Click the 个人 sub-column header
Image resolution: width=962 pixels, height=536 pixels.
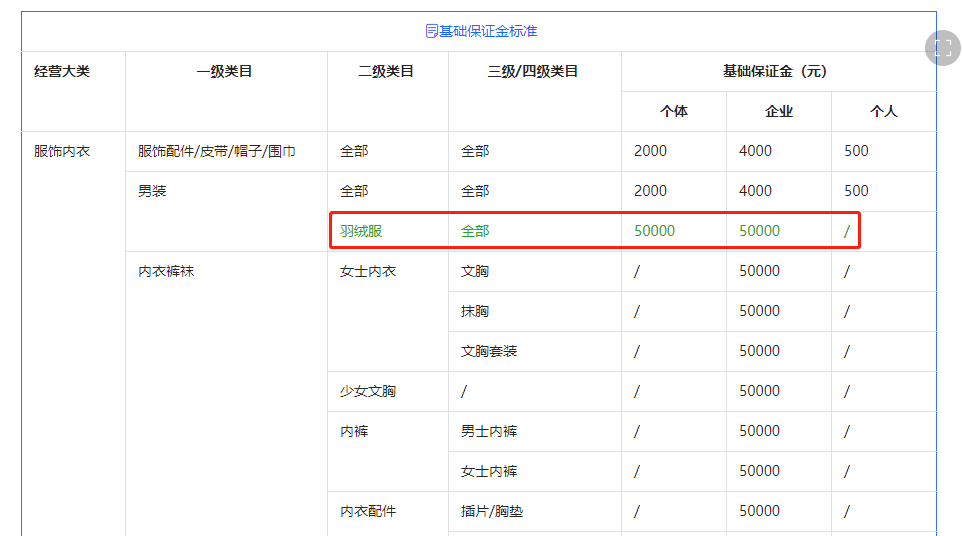pos(884,111)
